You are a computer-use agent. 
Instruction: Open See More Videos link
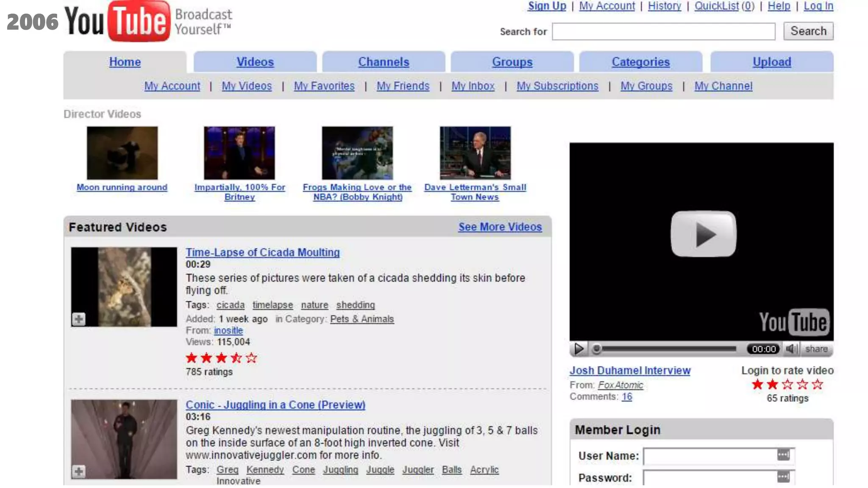(x=500, y=227)
